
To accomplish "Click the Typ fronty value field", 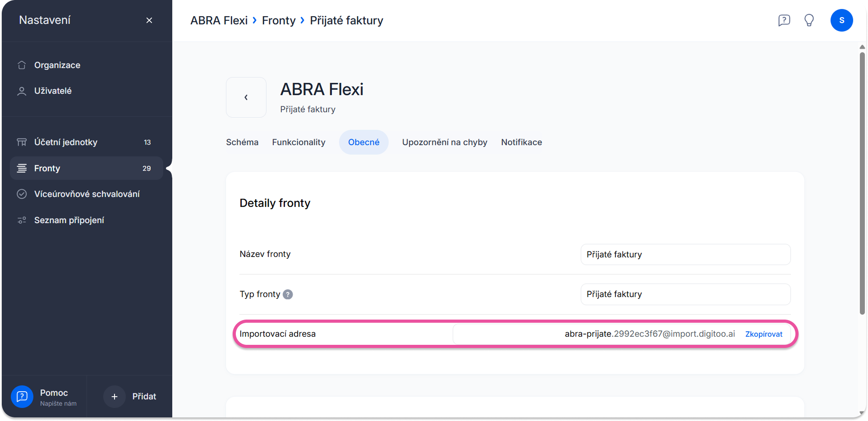I will tap(685, 294).
